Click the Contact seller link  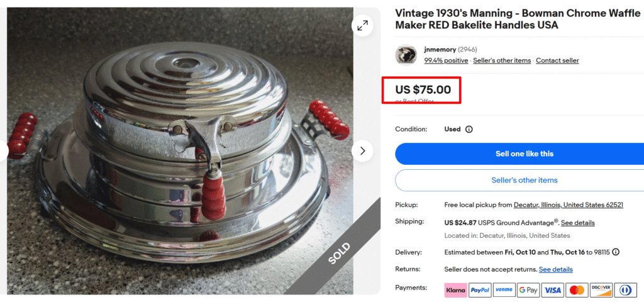tap(557, 60)
